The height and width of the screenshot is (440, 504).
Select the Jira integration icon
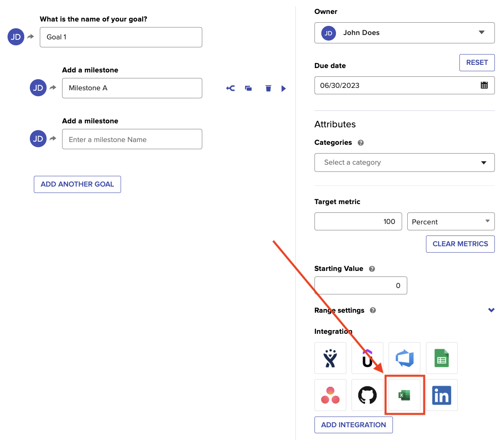330,358
